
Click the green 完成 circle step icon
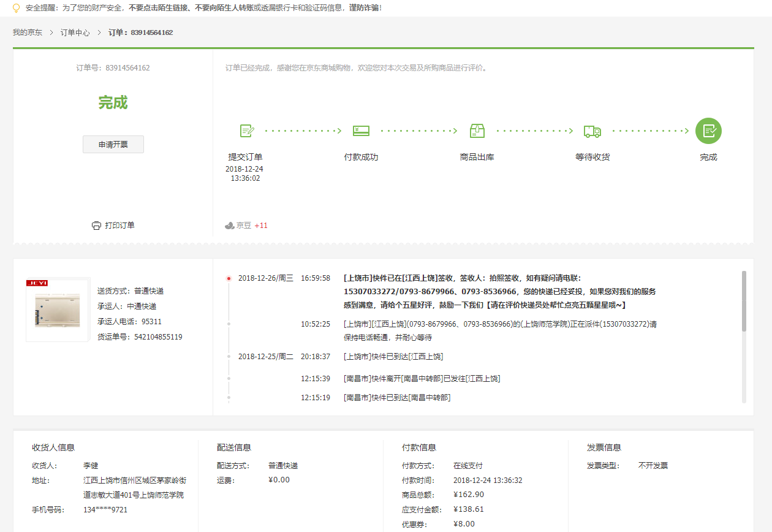tap(708, 131)
